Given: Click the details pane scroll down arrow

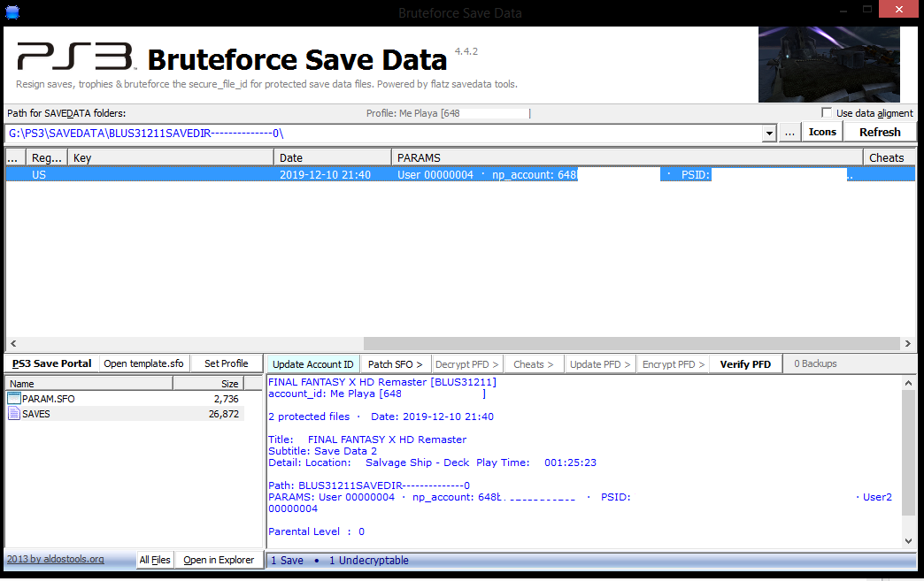Looking at the screenshot, I should click(x=908, y=541).
